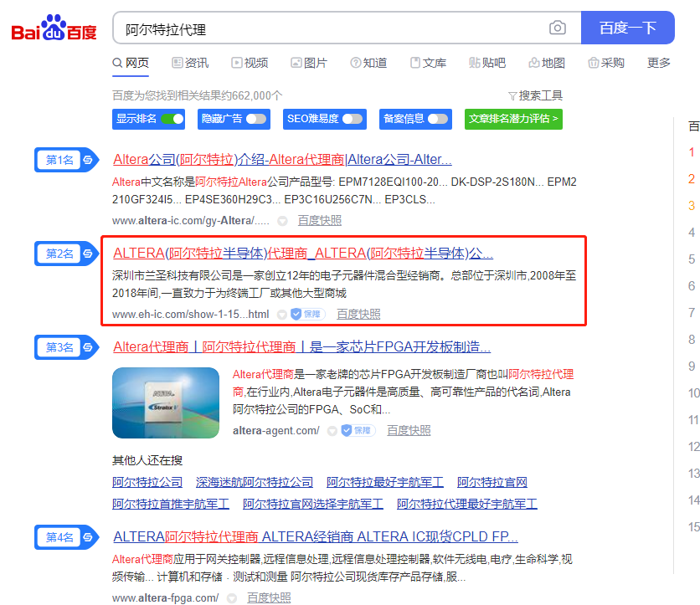Click 保障 shield badge on altera-agent.com result

[358, 430]
